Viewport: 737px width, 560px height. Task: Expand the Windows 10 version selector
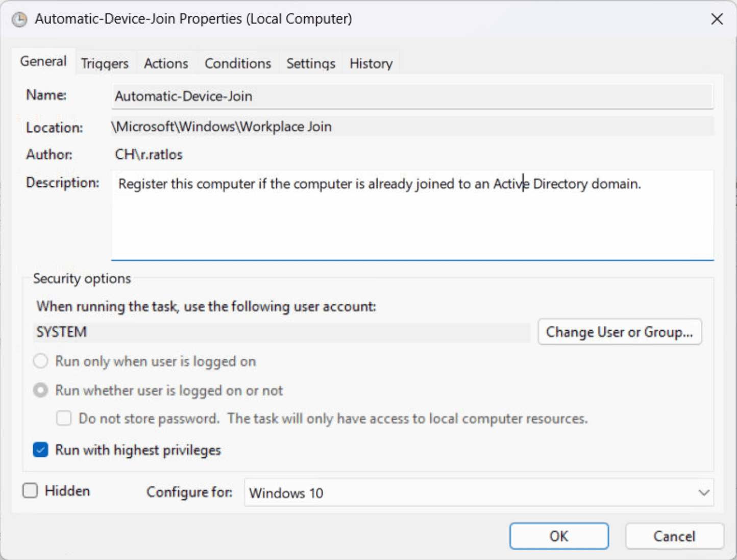click(703, 493)
